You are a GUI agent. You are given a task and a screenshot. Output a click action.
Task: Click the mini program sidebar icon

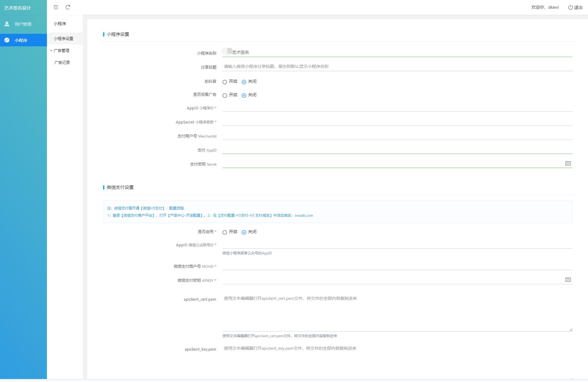pos(7,40)
